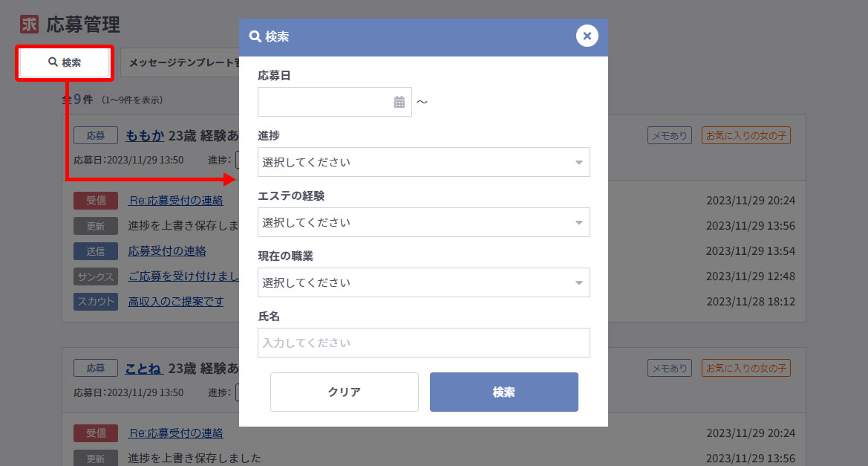
Task: Click the 検索 button with magnifier icon
Action: coord(65,63)
